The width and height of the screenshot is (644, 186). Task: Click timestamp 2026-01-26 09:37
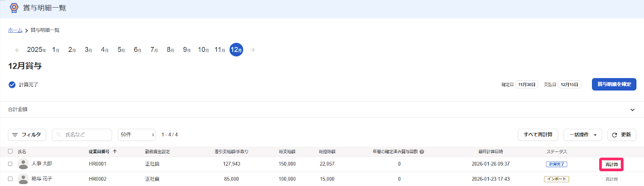pos(491,164)
